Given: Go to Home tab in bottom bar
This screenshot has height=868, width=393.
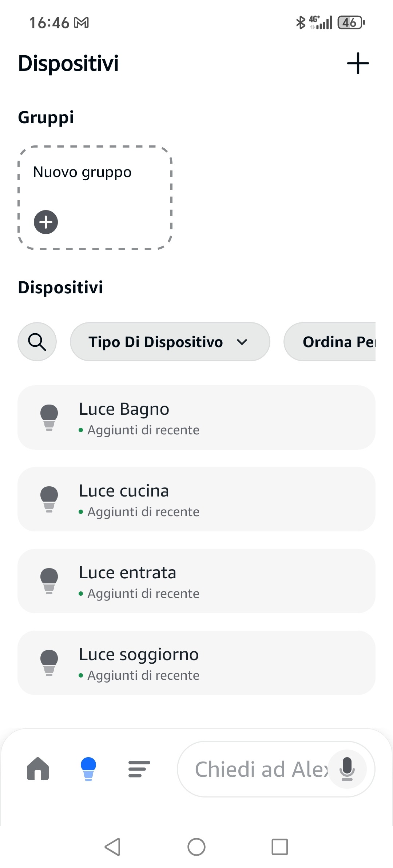Looking at the screenshot, I should pyautogui.click(x=38, y=769).
